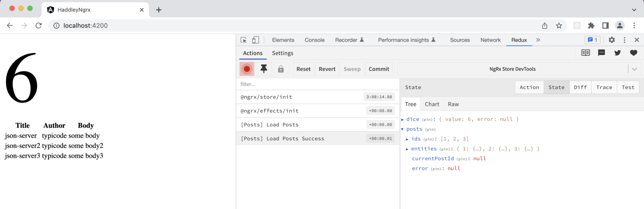Toggle the pin (persist) state icon

coord(264,69)
